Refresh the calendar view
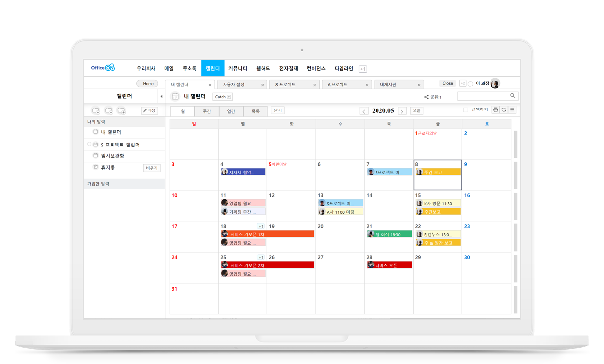The image size is (604, 364). tap(504, 110)
